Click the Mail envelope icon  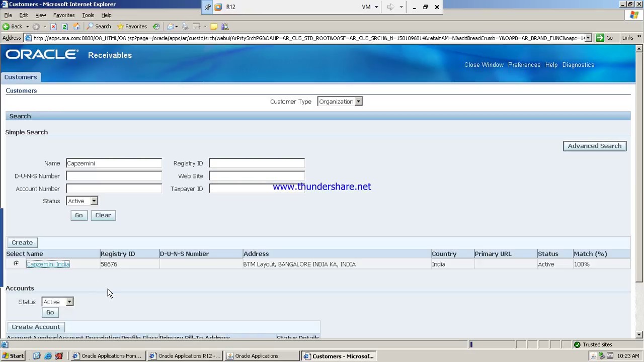[170, 27]
